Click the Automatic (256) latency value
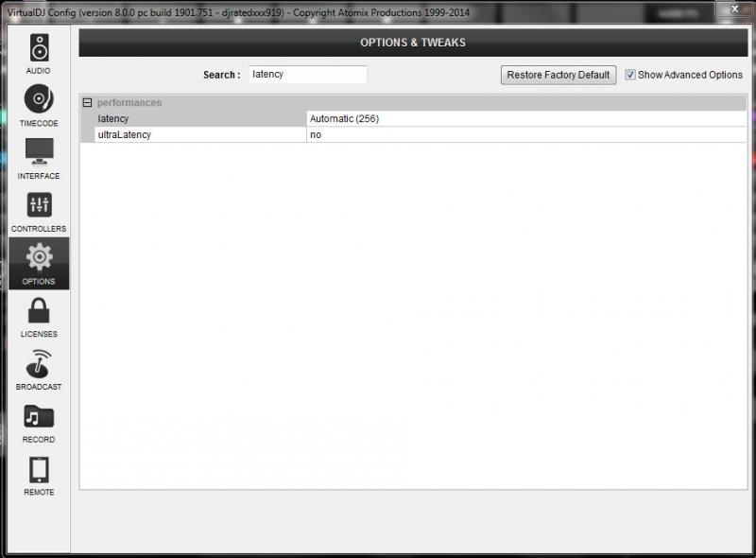The height and width of the screenshot is (558, 756). click(344, 119)
